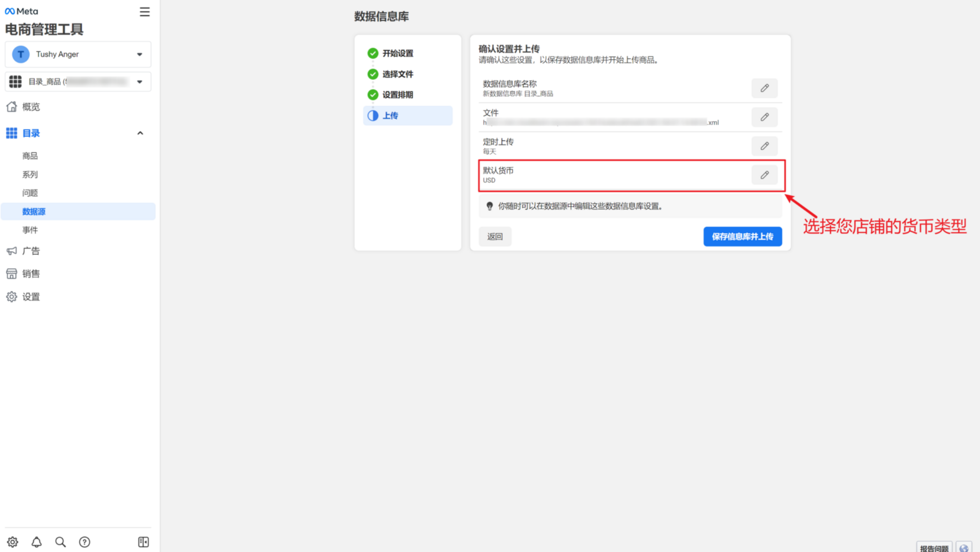Select the 设置排期 step
The height and width of the screenshot is (552, 980).
pyautogui.click(x=397, y=95)
